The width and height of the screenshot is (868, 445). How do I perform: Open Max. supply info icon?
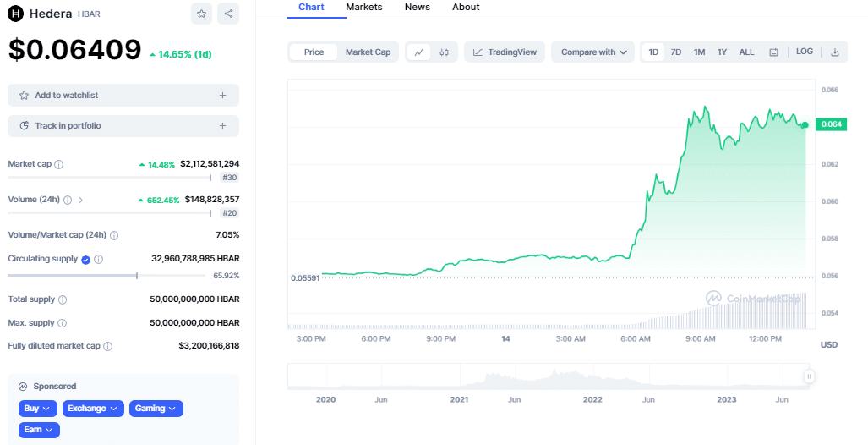pyautogui.click(x=62, y=323)
